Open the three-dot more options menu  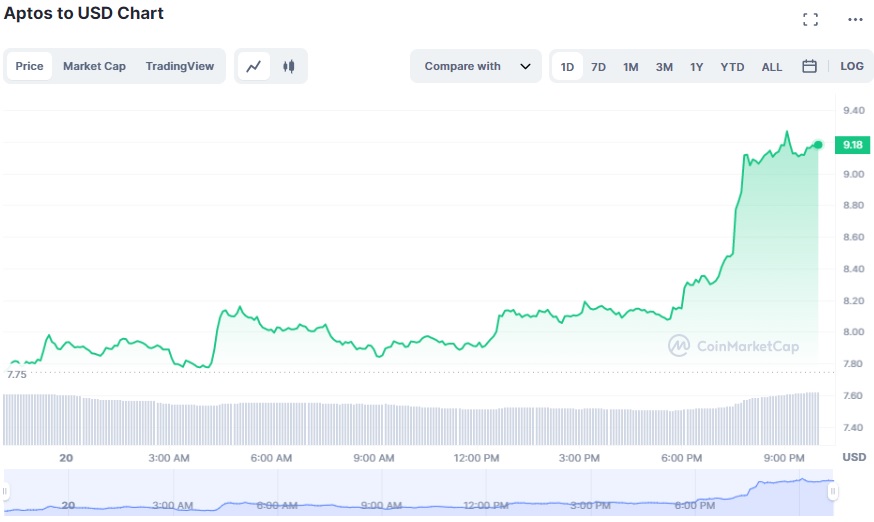tap(855, 20)
